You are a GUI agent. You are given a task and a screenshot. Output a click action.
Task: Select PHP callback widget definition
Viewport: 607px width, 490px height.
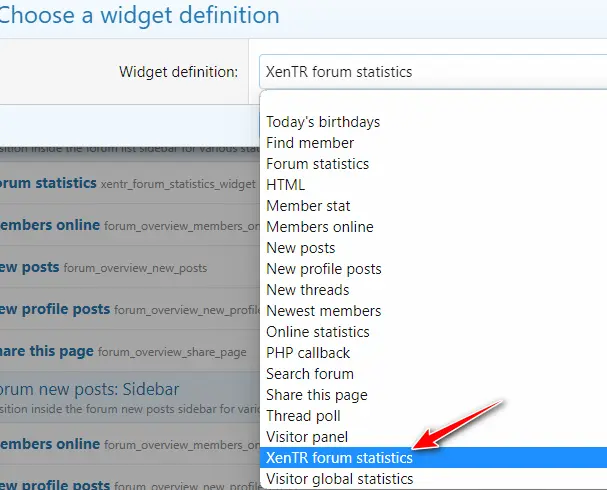[x=306, y=353]
